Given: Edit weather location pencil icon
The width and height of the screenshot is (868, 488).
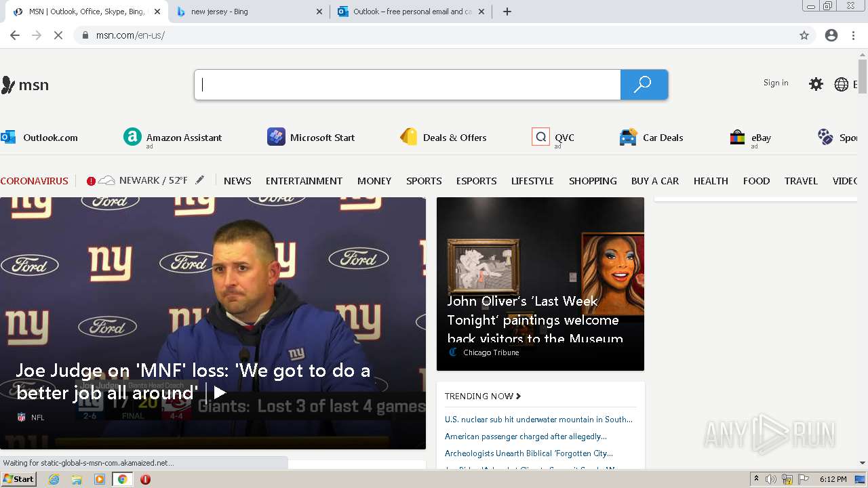Looking at the screenshot, I should (199, 180).
